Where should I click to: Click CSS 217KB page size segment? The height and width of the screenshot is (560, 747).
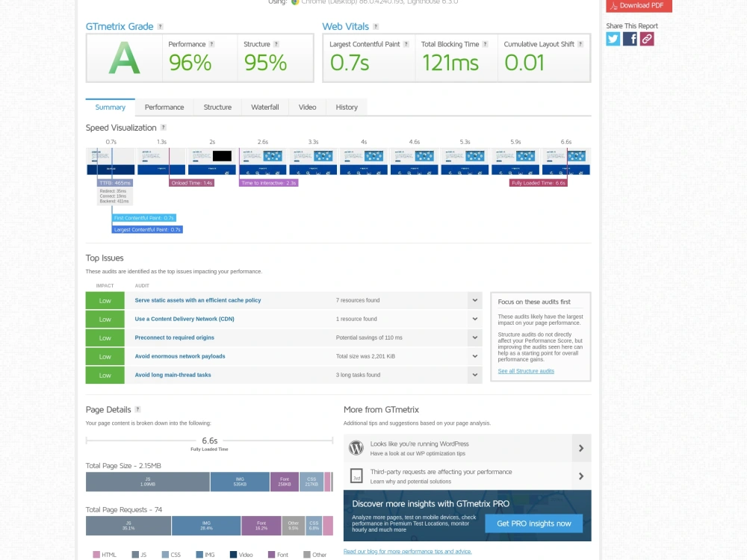click(311, 482)
